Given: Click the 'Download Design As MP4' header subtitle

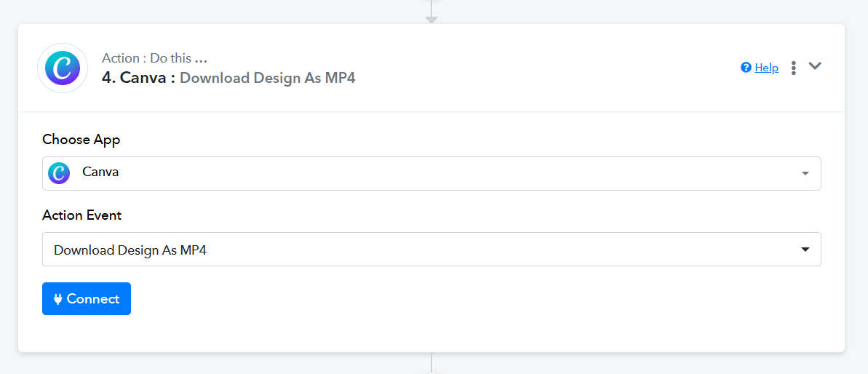Looking at the screenshot, I should [267, 78].
